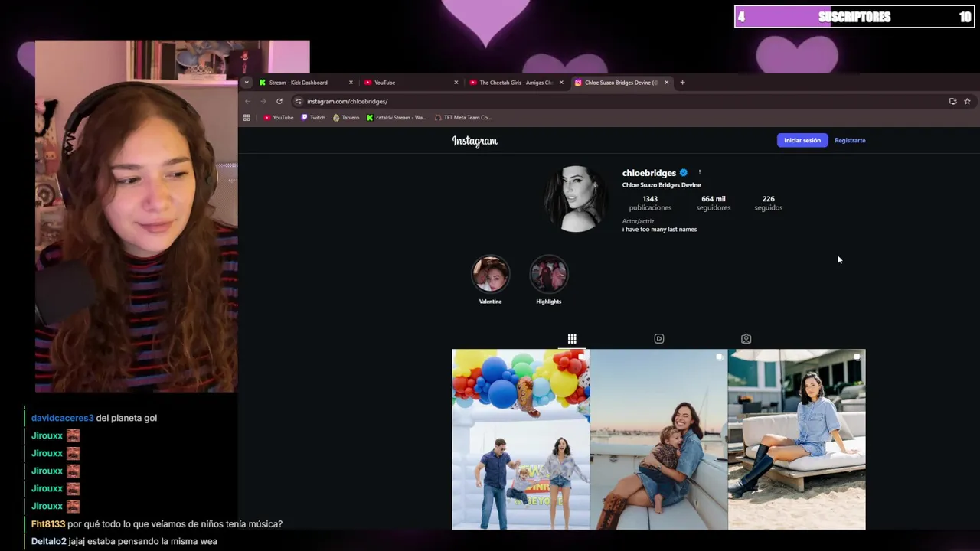Open the browser tab search dropdown arrow
Image resolution: width=980 pixels, height=551 pixels.
point(247,83)
